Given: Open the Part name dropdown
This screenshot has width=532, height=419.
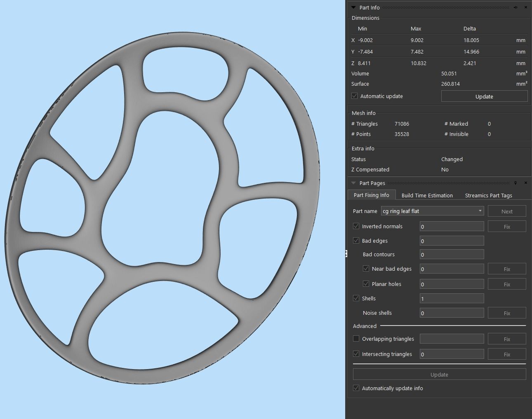Looking at the screenshot, I should [x=432, y=211].
